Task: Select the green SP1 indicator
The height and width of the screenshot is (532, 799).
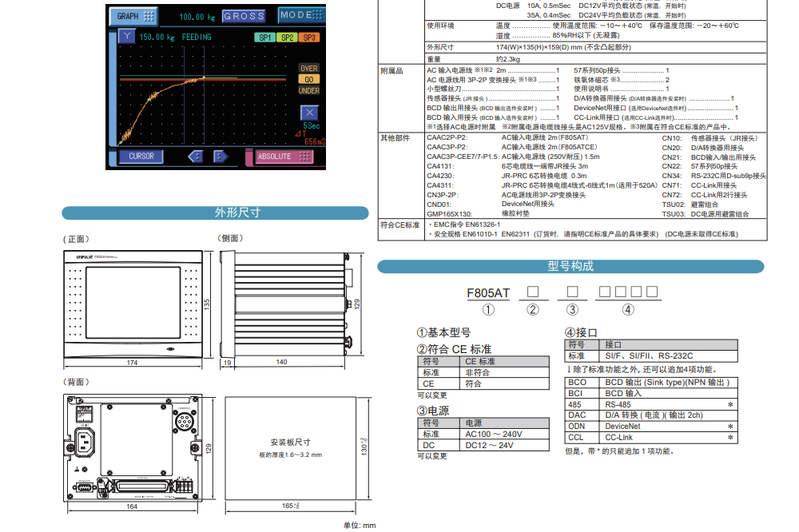Action: [x=265, y=38]
